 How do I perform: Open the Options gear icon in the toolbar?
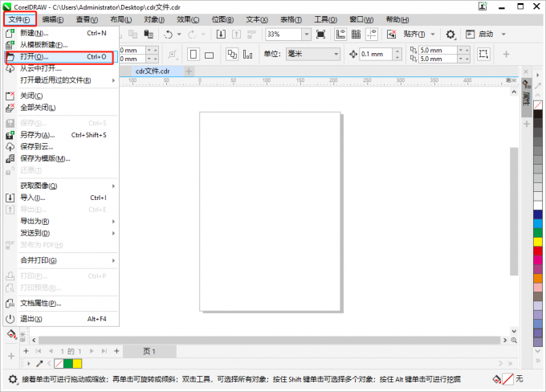[x=450, y=35]
